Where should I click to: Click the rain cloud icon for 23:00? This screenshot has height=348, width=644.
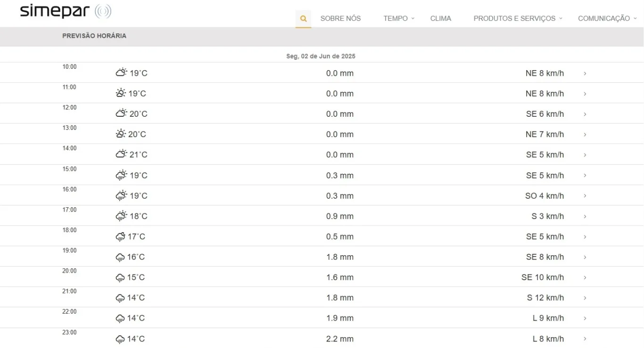(x=120, y=339)
